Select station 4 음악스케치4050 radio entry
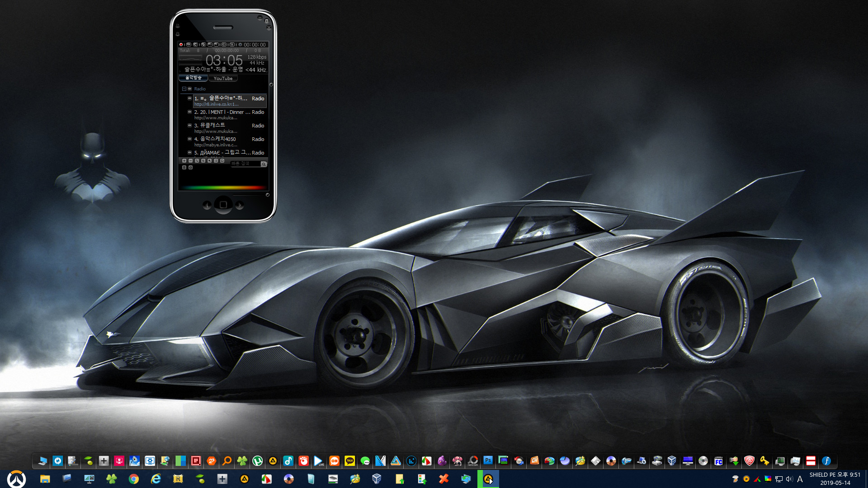This screenshot has width=868, height=488. [x=229, y=141]
